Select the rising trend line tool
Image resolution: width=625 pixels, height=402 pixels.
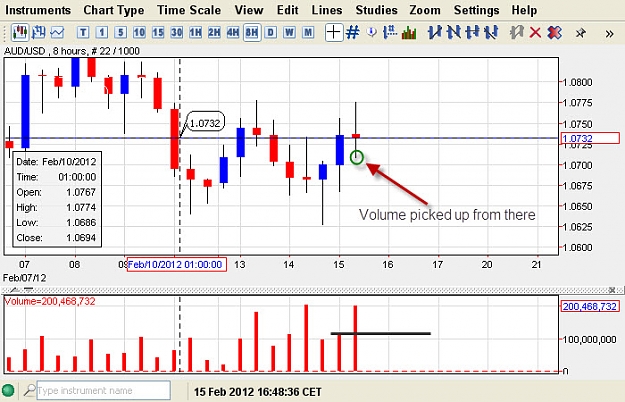(x=434, y=32)
